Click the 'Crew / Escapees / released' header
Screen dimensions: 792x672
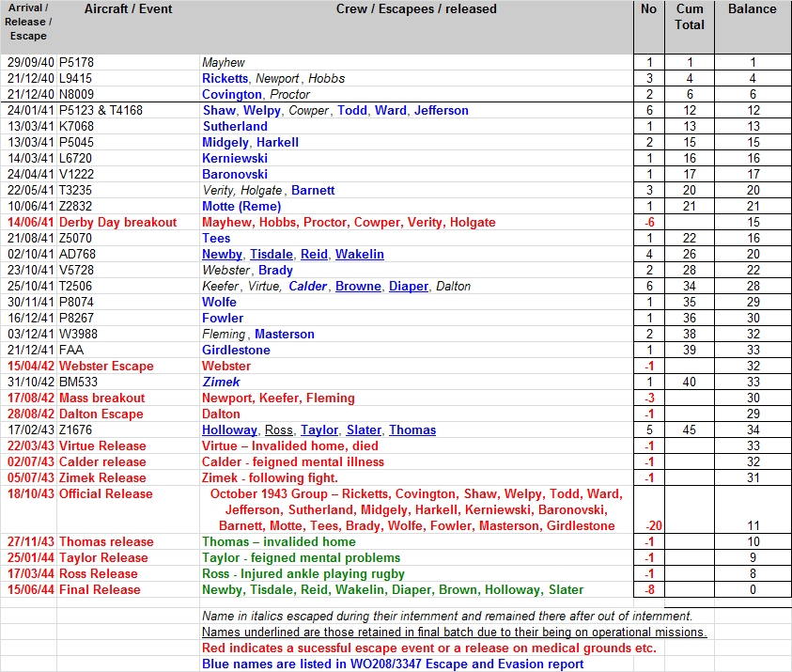pyautogui.click(x=416, y=9)
